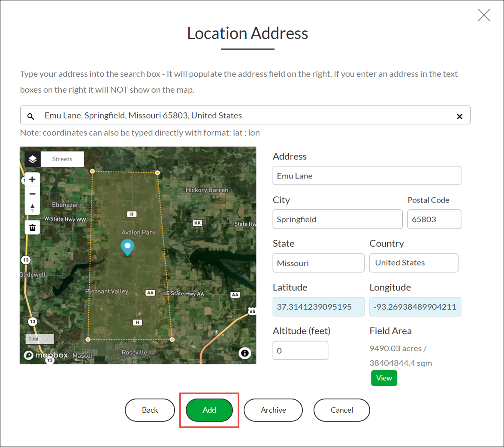This screenshot has width=504, height=447.
Task: Click the blue location pin marker
Action: [x=127, y=248]
